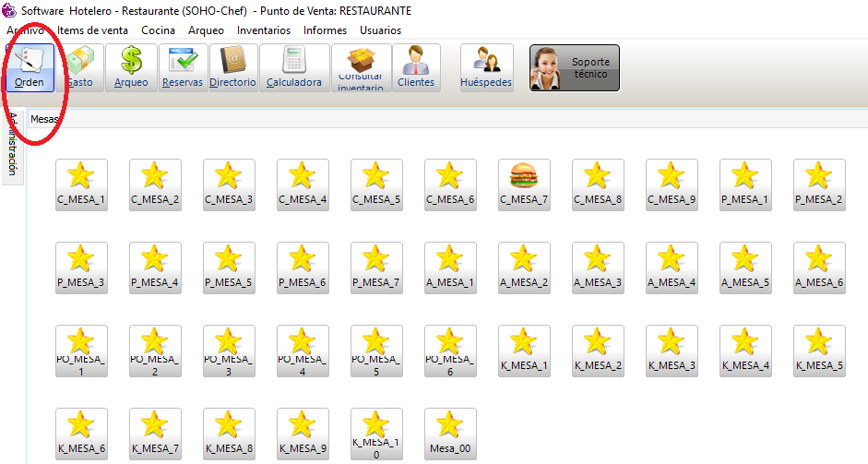Open the Orden toolbar icon
The width and height of the screenshot is (868, 464).
pyautogui.click(x=30, y=67)
